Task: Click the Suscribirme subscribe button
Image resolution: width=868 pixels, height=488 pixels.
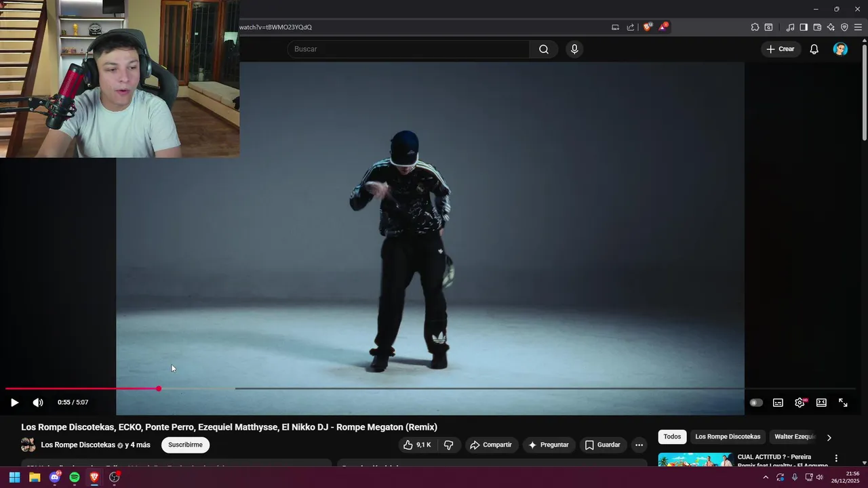Action: pyautogui.click(x=185, y=445)
